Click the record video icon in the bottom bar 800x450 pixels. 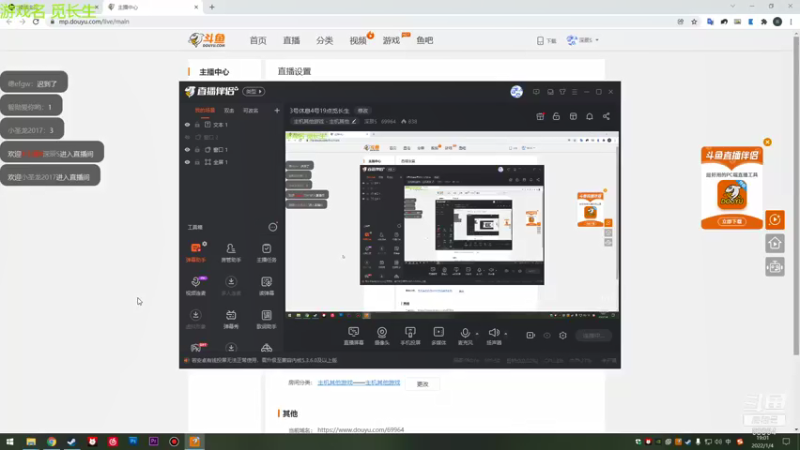(530, 336)
